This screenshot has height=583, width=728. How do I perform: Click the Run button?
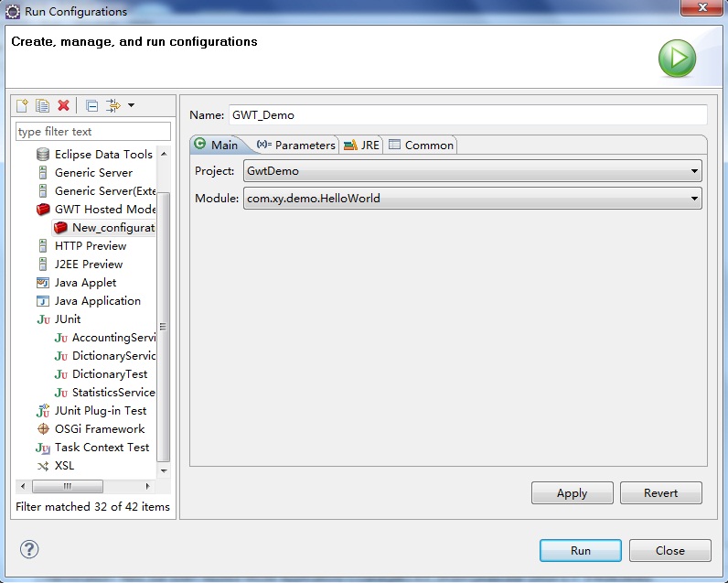[x=581, y=550]
